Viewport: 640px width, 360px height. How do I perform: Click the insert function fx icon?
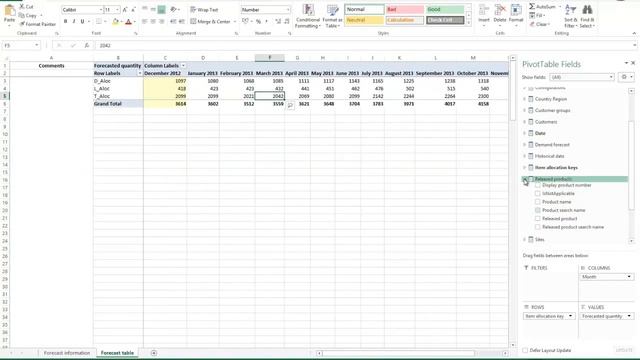coord(87,45)
